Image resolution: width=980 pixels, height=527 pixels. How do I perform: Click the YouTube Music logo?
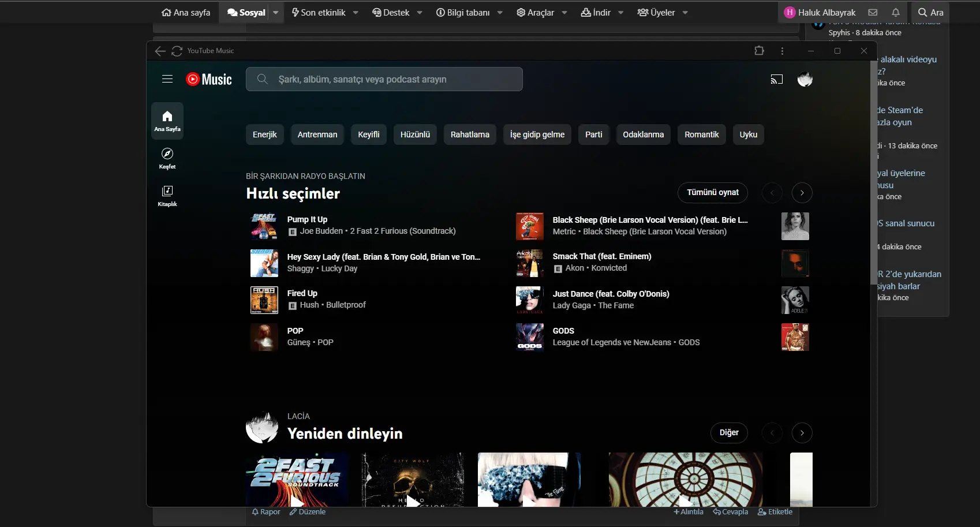(209, 79)
